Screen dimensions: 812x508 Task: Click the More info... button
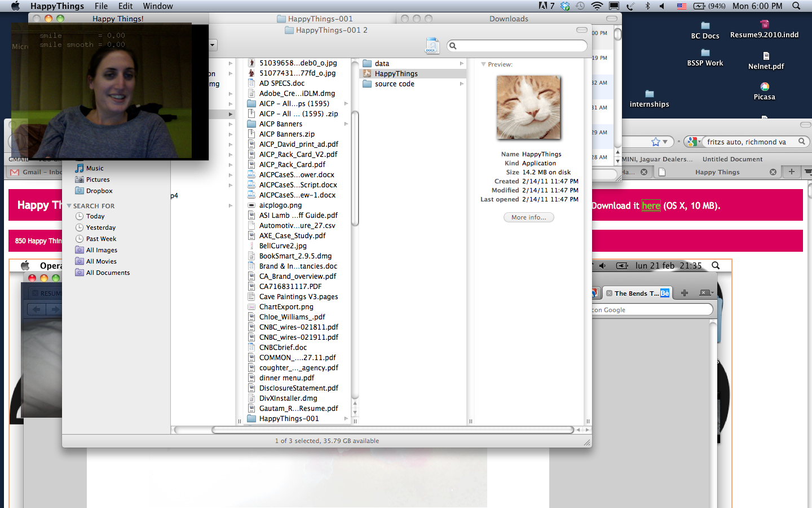tap(528, 217)
